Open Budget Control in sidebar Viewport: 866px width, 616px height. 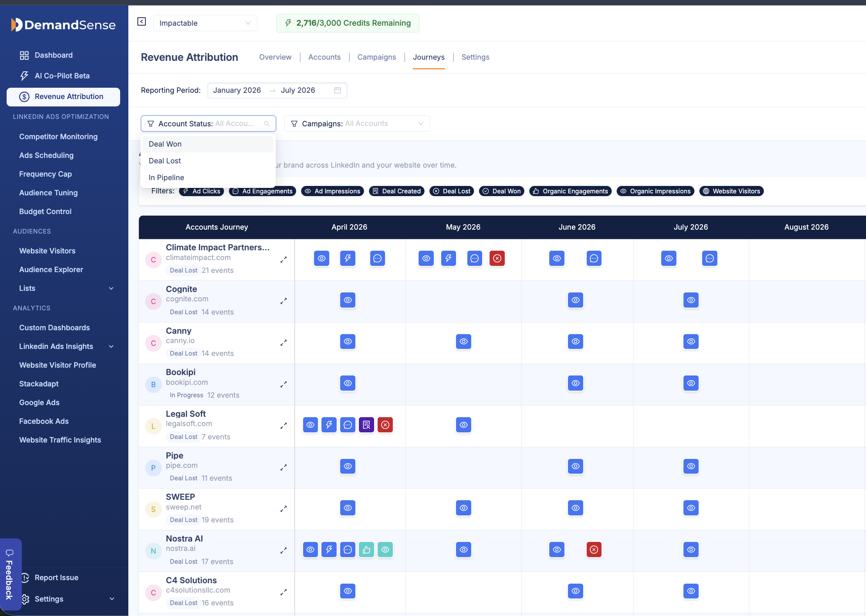(x=45, y=212)
